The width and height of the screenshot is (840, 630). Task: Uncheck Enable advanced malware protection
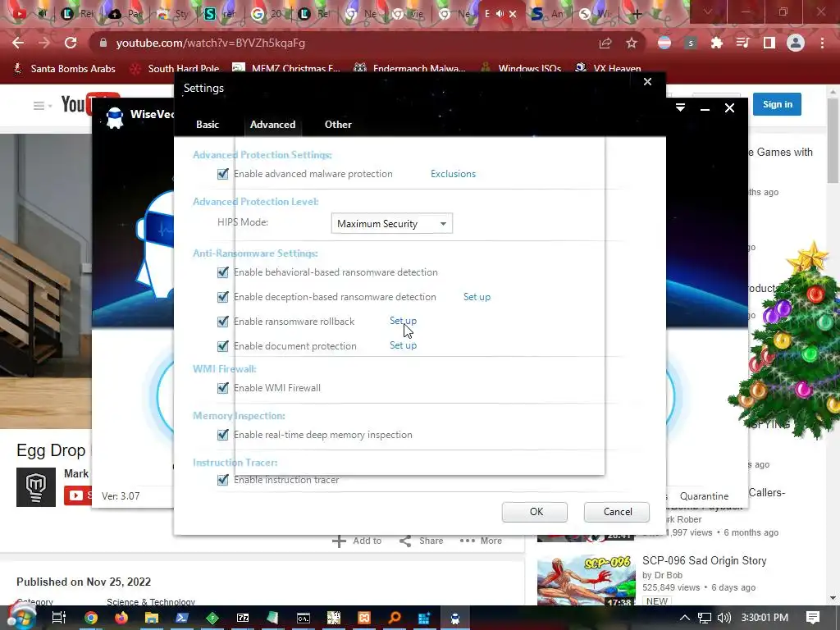(223, 174)
